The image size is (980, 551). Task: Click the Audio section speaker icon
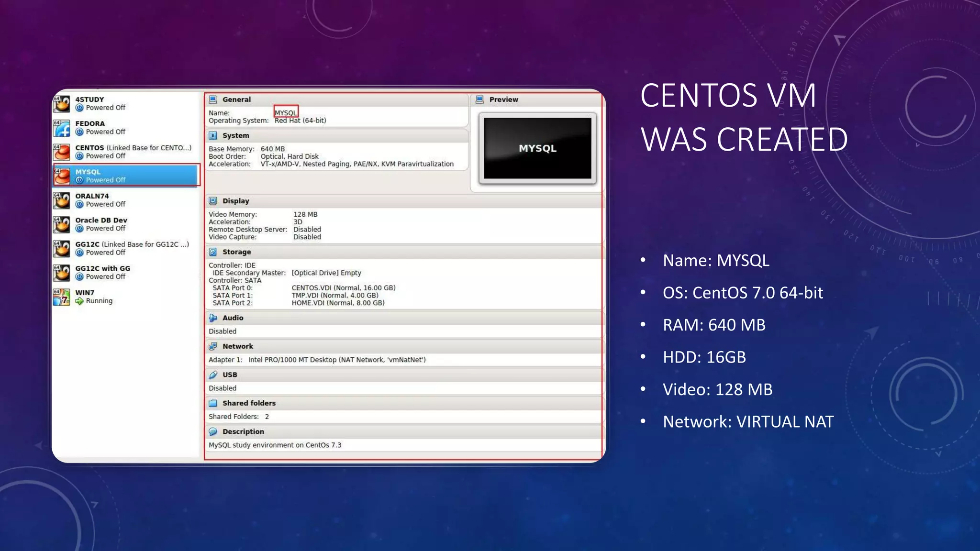coord(213,318)
